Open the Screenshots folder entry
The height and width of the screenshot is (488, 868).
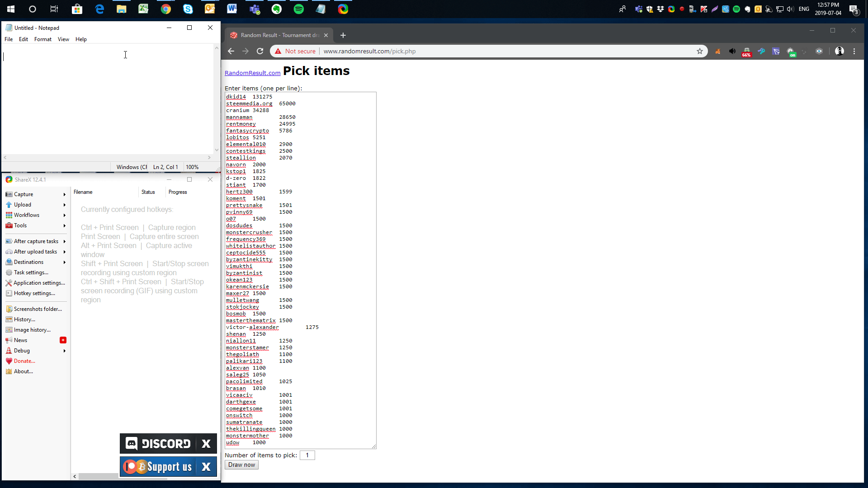tap(38, 309)
